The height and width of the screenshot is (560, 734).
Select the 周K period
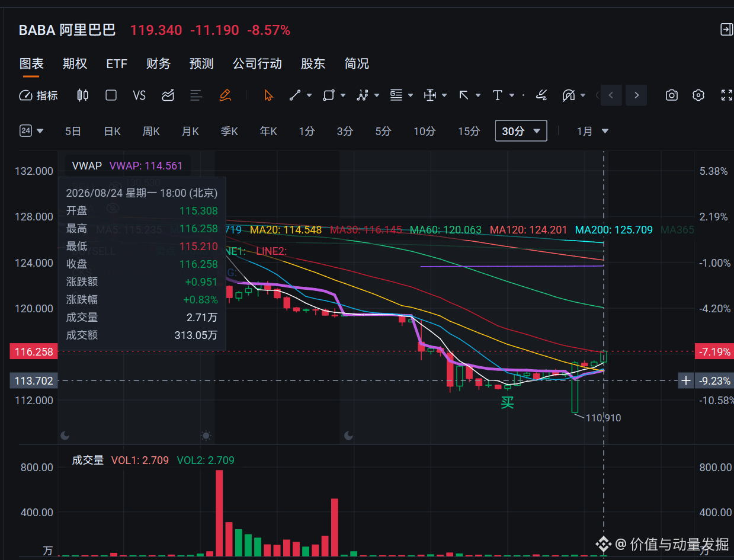click(151, 132)
